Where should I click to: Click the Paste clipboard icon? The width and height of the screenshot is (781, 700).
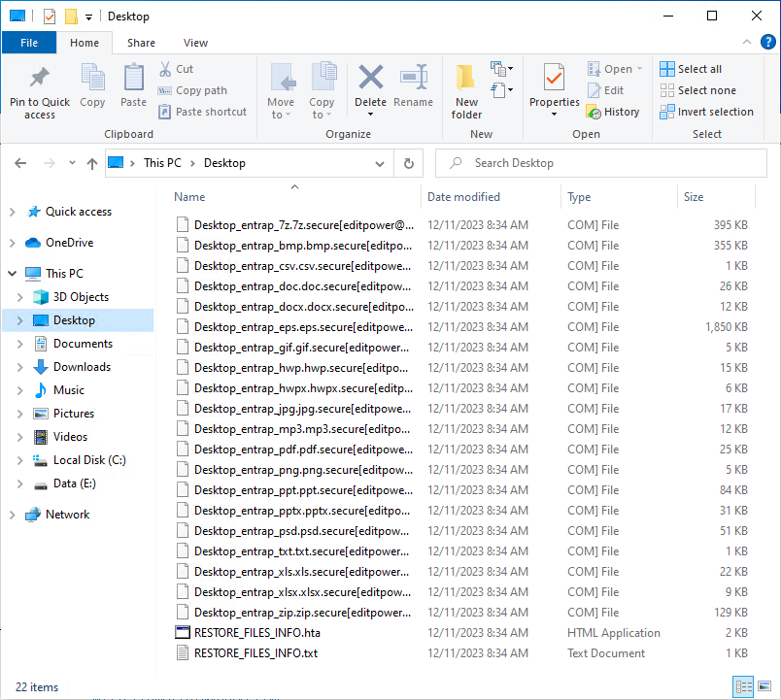pos(133,78)
